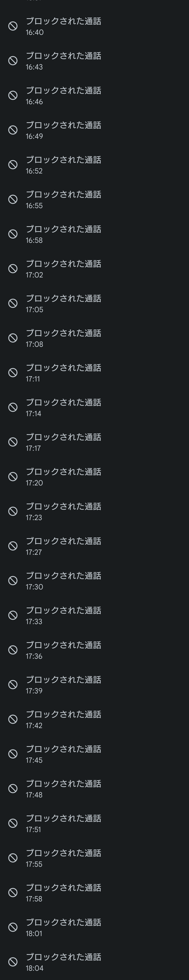This screenshot has width=189, height=980.
Task: Choose the blocked call from 17:45
Action: [94, 754]
